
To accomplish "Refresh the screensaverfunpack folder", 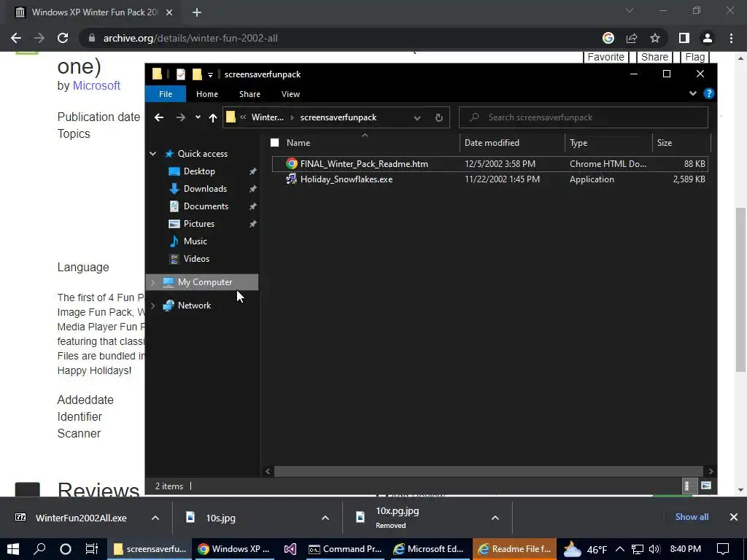I will coord(438,117).
